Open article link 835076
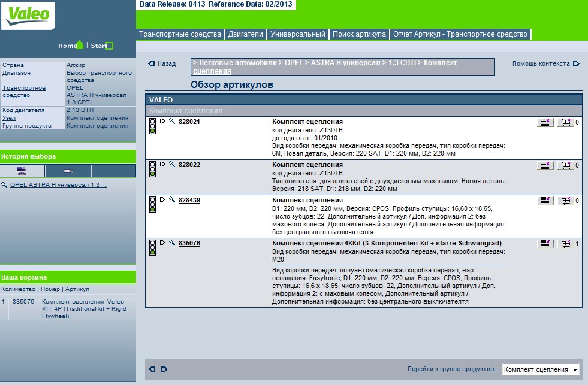Viewport: 588px width, 385px height. point(189,243)
